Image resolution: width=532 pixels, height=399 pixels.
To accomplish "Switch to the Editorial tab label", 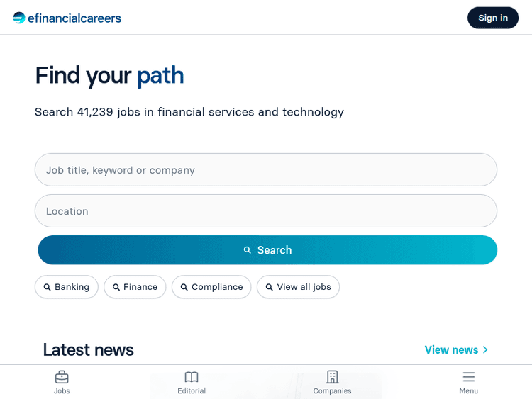I will point(192,391).
